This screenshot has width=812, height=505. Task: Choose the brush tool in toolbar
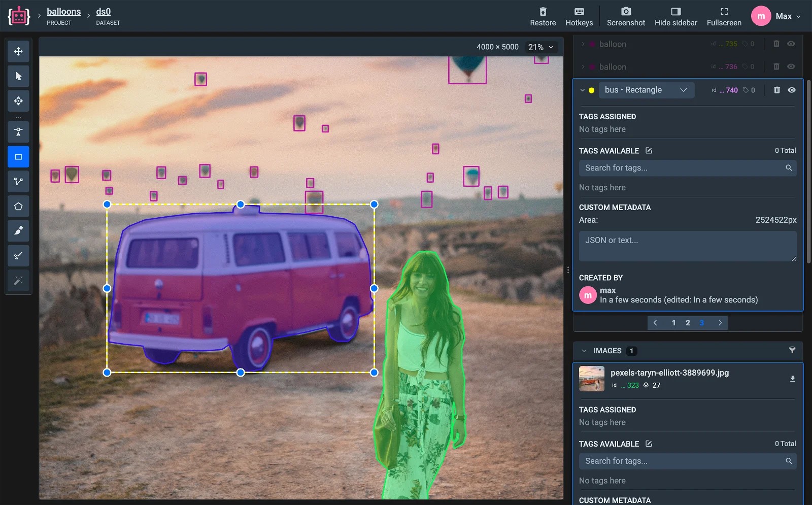click(x=18, y=231)
